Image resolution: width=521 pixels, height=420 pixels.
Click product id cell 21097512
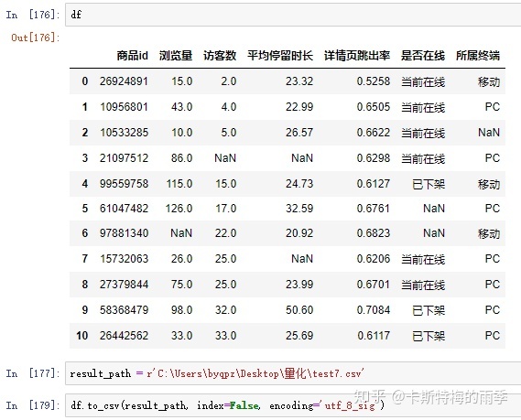[x=124, y=158]
